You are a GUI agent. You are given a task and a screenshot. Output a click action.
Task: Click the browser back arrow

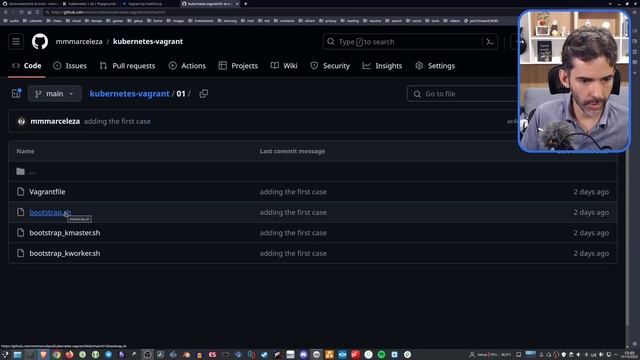6,12
